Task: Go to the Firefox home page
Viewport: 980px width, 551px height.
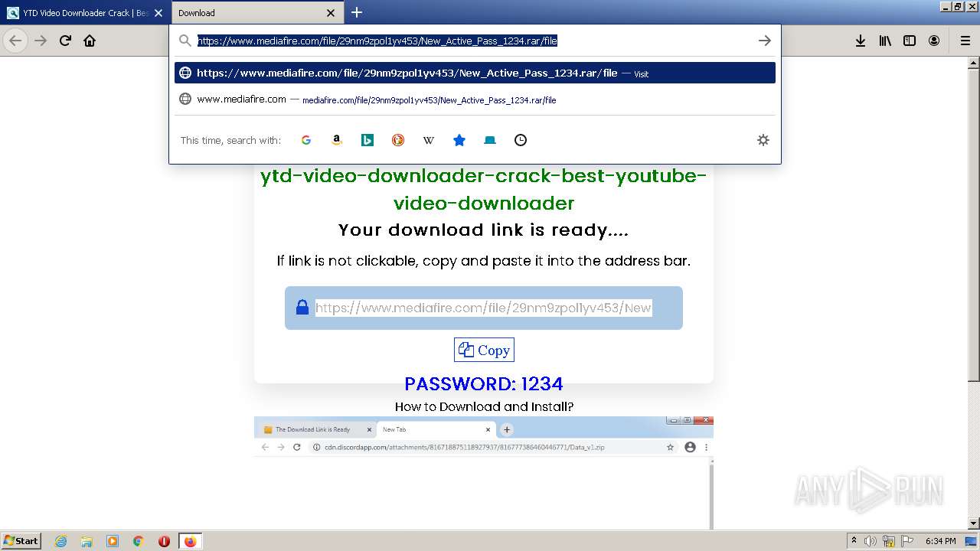Action: [x=90, y=41]
